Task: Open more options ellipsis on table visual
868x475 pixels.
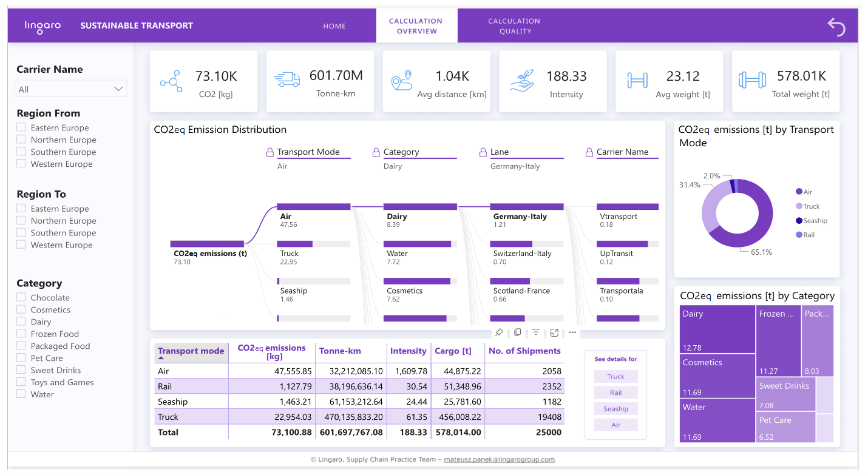Action: point(572,332)
